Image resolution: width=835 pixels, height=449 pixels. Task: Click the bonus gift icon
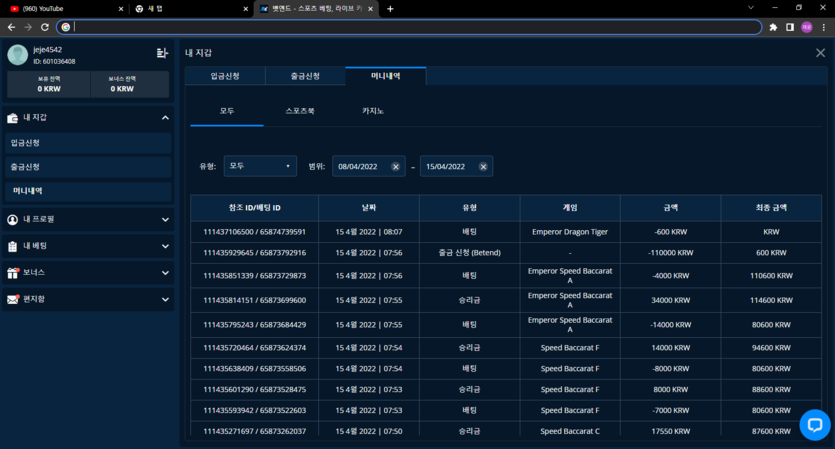coord(13,273)
